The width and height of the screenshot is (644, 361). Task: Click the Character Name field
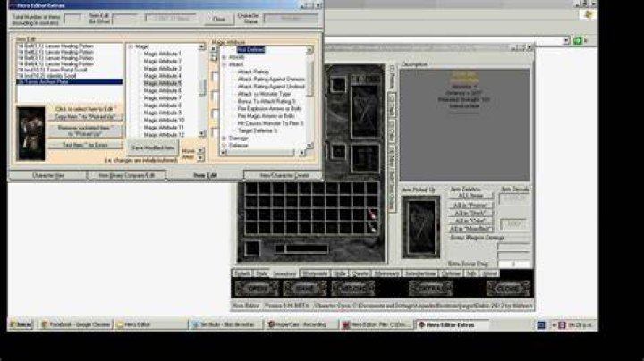coord(291,19)
